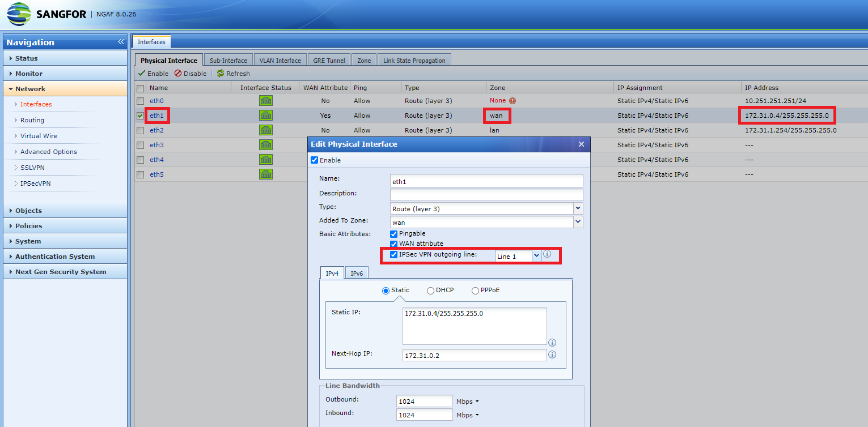Screen dimensions: 868x427
Task: Enable the Pingable checkbox
Action: pyautogui.click(x=393, y=233)
